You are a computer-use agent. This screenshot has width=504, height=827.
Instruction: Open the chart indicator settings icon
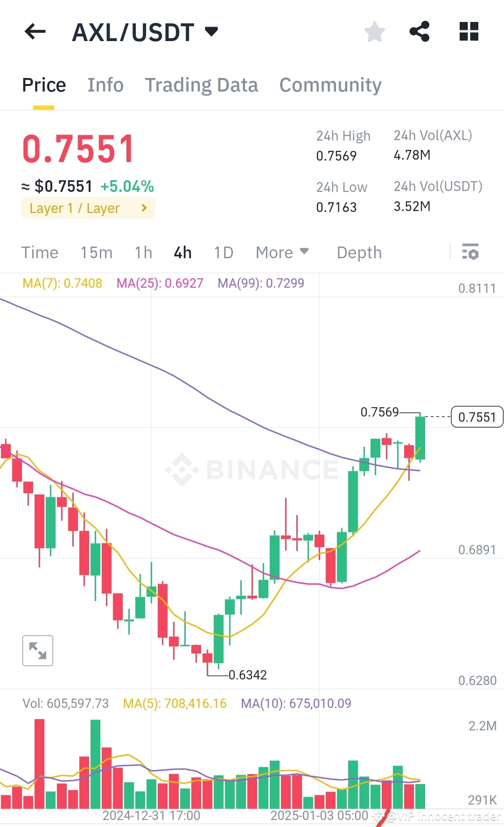pos(470,252)
